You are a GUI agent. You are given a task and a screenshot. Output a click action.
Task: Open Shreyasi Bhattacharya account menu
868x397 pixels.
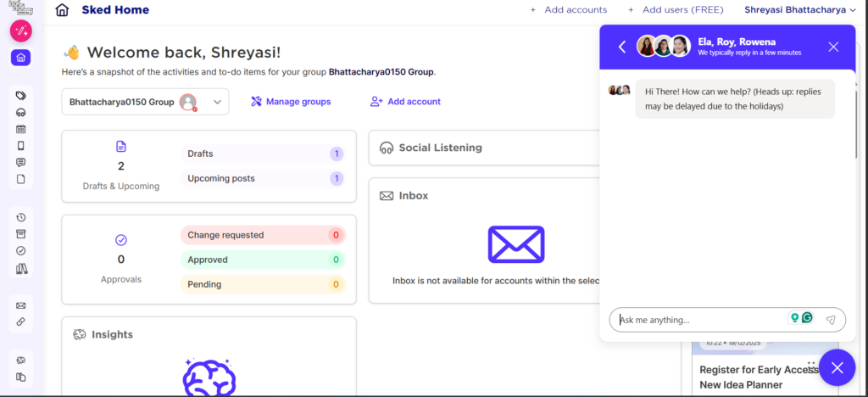click(x=800, y=10)
